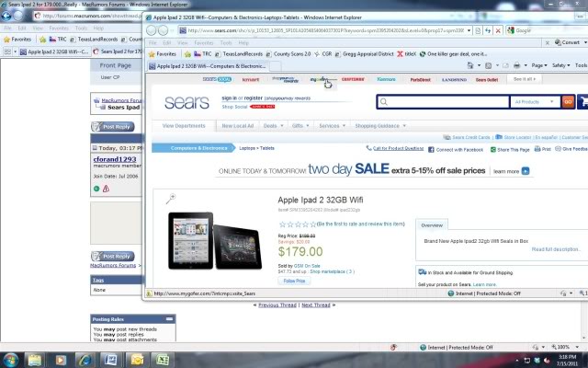This screenshot has width=588, height=368.
Task: Select the Apple Ipad 2 32GB tab in Sears window
Action: (208, 66)
